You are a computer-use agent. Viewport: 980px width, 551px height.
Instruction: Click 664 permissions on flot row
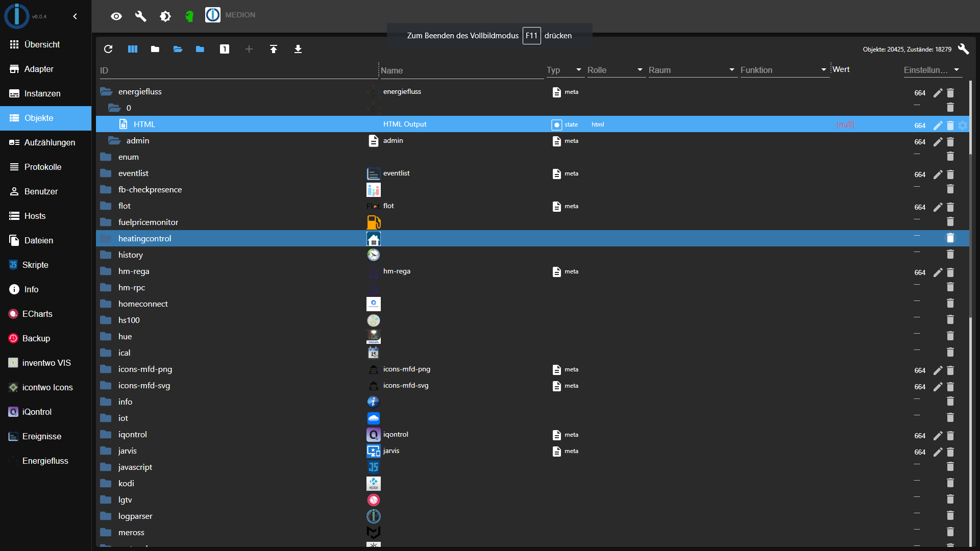coord(920,207)
